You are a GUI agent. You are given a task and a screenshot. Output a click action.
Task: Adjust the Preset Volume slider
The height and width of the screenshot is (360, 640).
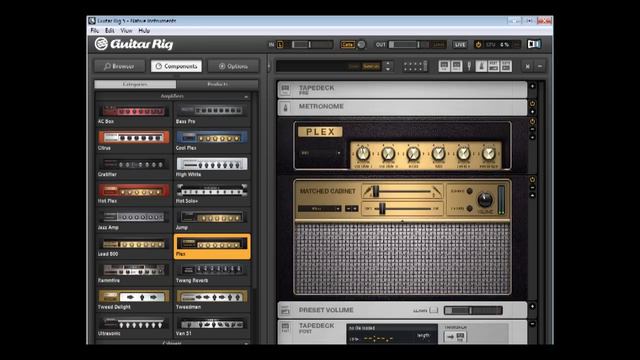point(473,311)
